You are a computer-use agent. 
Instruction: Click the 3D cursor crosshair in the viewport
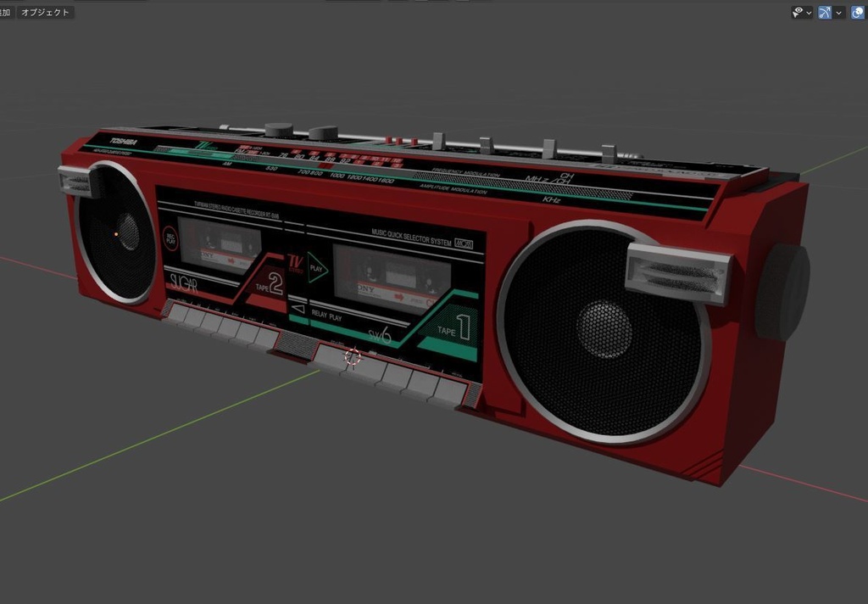pos(353,358)
